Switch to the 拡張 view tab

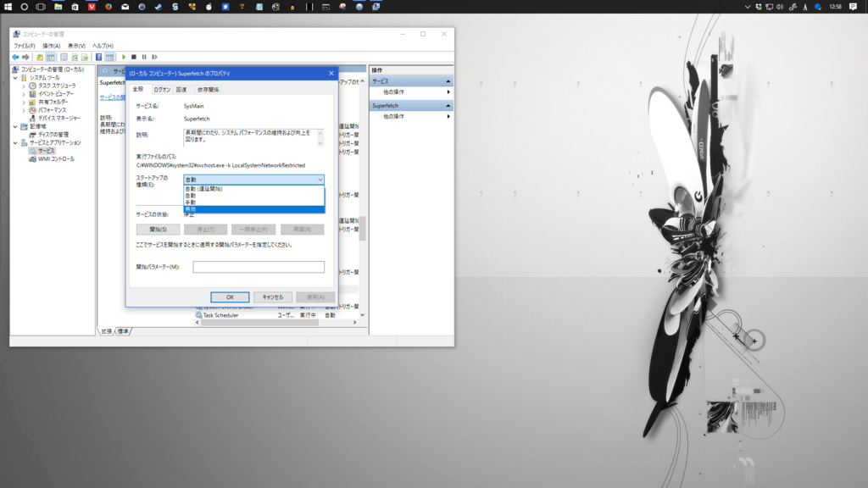coord(106,331)
